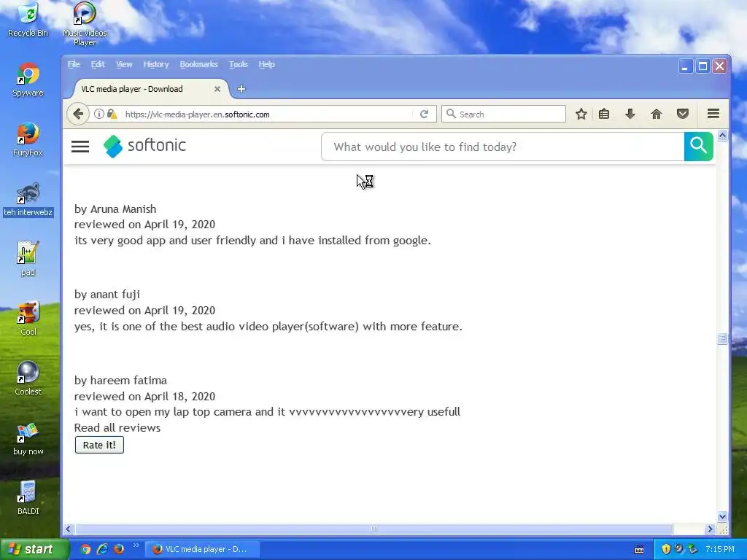Select the Coolest desktop shortcut
747x560 pixels.
click(28, 379)
